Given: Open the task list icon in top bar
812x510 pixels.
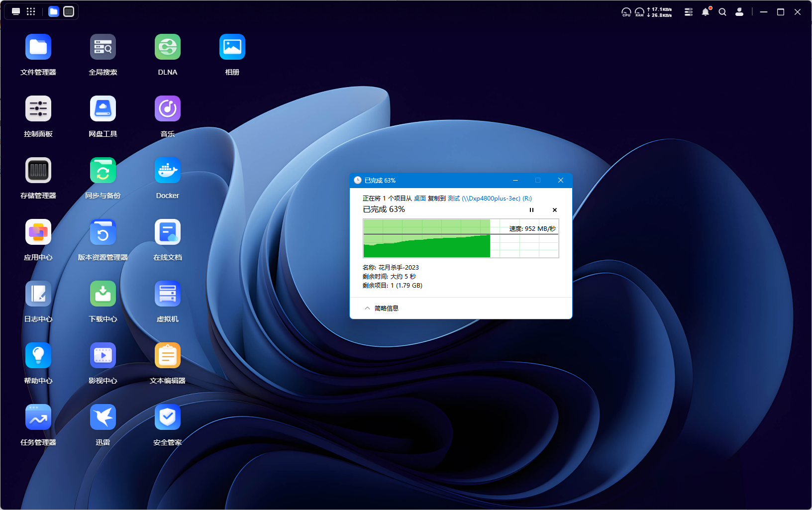Looking at the screenshot, I should click(x=689, y=12).
